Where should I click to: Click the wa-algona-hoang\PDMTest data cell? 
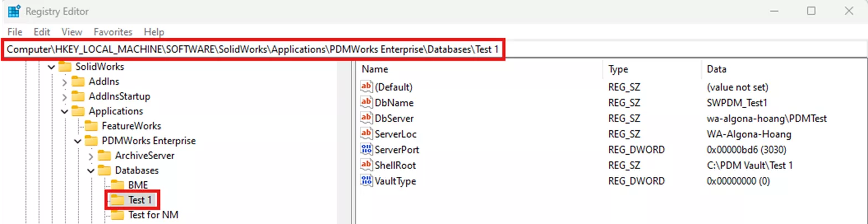click(x=767, y=118)
